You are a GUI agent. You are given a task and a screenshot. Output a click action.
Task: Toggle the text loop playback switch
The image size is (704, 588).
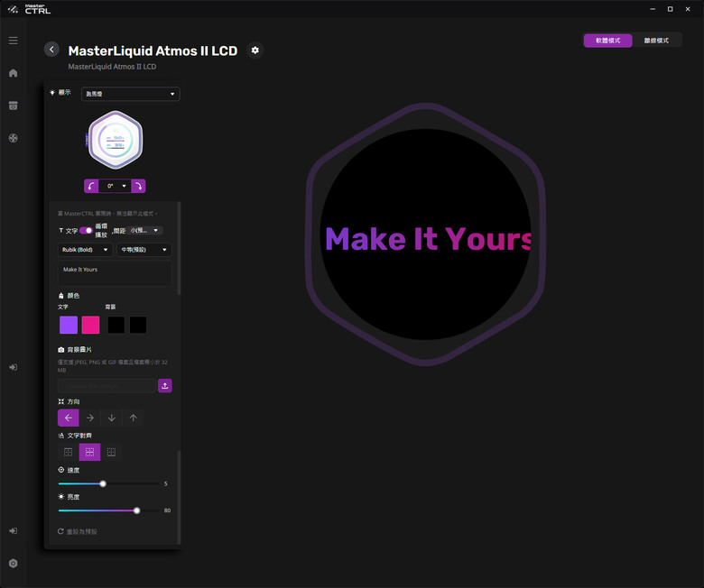pyautogui.click(x=86, y=231)
